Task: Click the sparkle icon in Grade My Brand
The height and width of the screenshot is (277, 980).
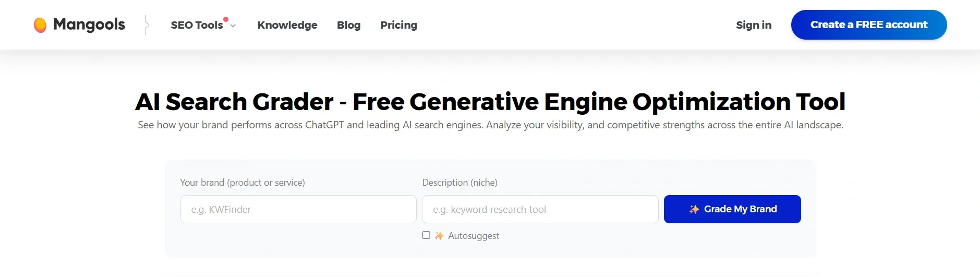Action: (694, 209)
